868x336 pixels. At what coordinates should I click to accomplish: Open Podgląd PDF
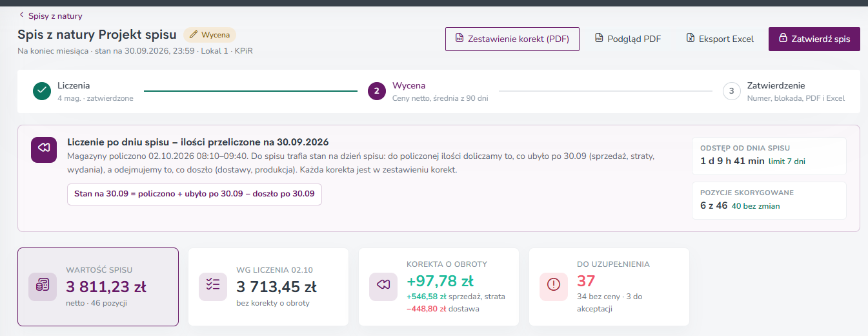point(628,39)
